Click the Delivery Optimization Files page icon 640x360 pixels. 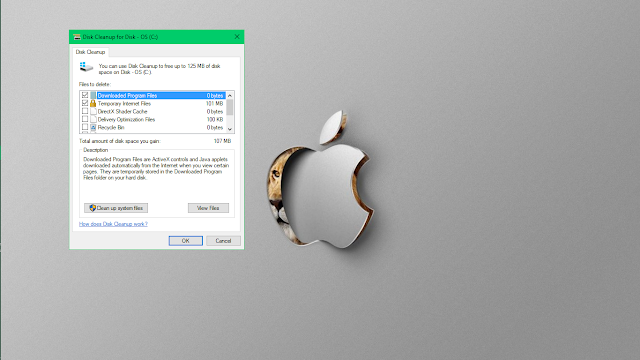point(93,119)
